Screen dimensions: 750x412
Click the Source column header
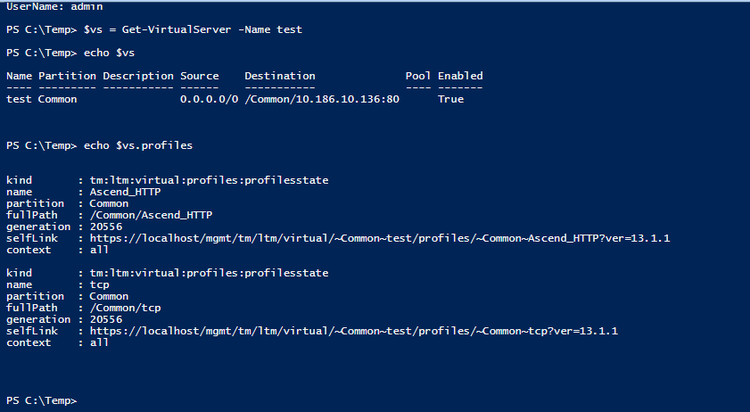199,76
